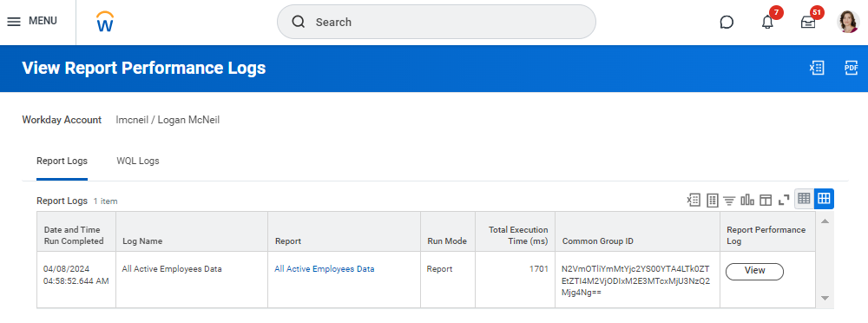Click the Workday home logo

[105, 22]
